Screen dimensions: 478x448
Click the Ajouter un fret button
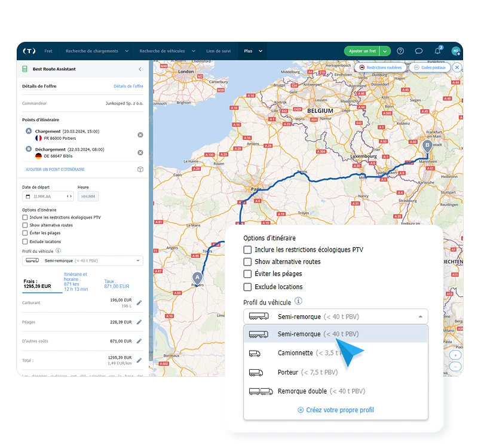coord(362,51)
